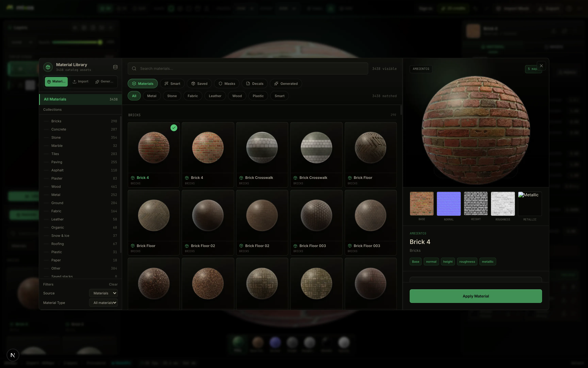Click the height map tag
Screen dimensions: 588x368
point(448,262)
